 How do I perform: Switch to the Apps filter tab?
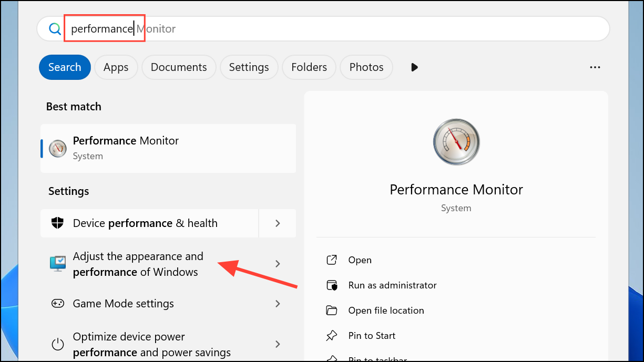pos(116,67)
